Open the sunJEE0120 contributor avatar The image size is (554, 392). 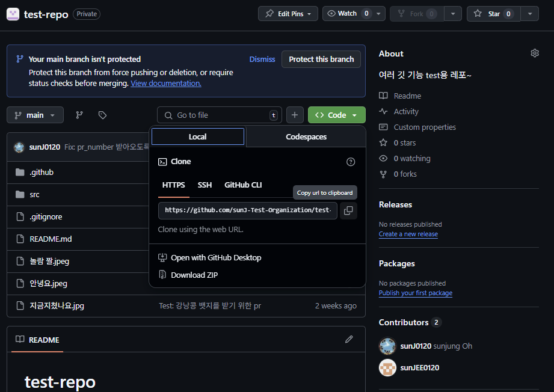click(x=387, y=367)
